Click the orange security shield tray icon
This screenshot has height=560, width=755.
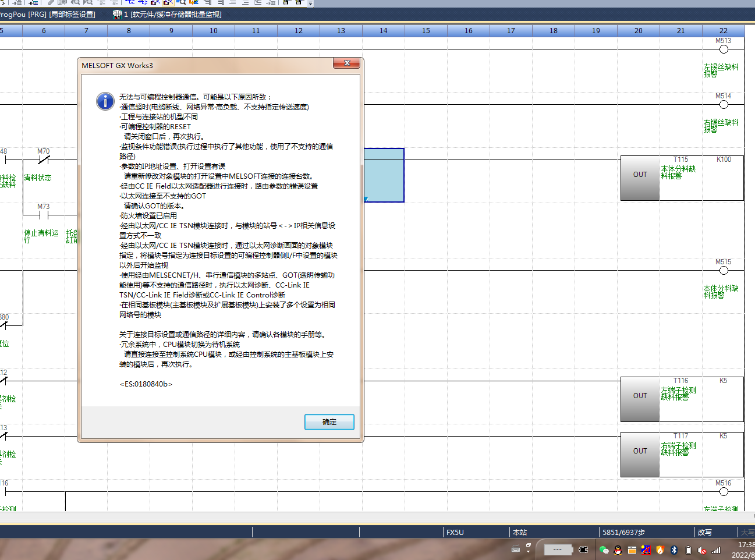[660, 550]
